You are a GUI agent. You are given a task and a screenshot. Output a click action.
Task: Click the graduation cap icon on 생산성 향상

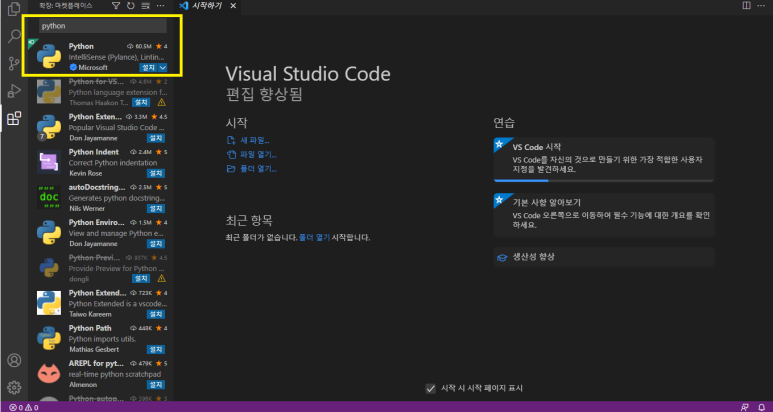(502, 257)
